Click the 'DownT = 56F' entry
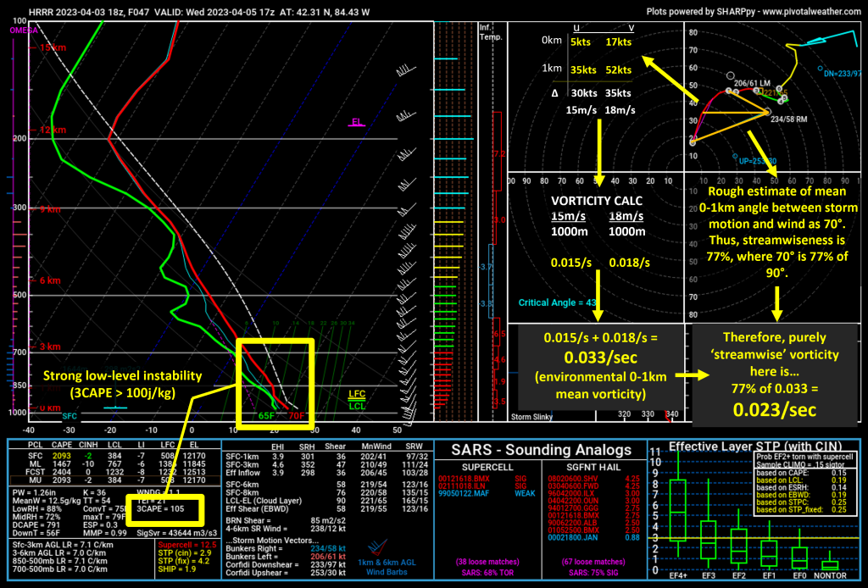This screenshot has height=588, width=868. (x=36, y=533)
